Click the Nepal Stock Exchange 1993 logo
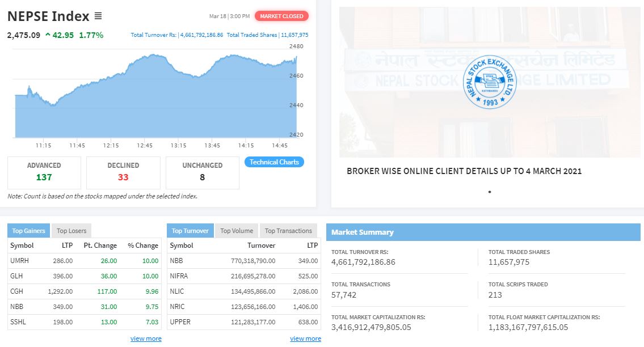The width and height of the screenshot is (644, 347). [490, 82]
